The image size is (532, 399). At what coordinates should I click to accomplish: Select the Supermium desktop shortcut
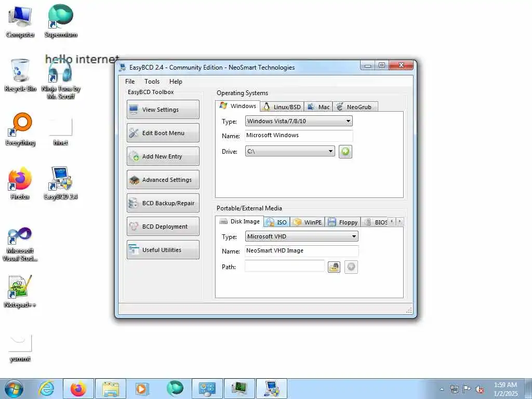(61, 21)
